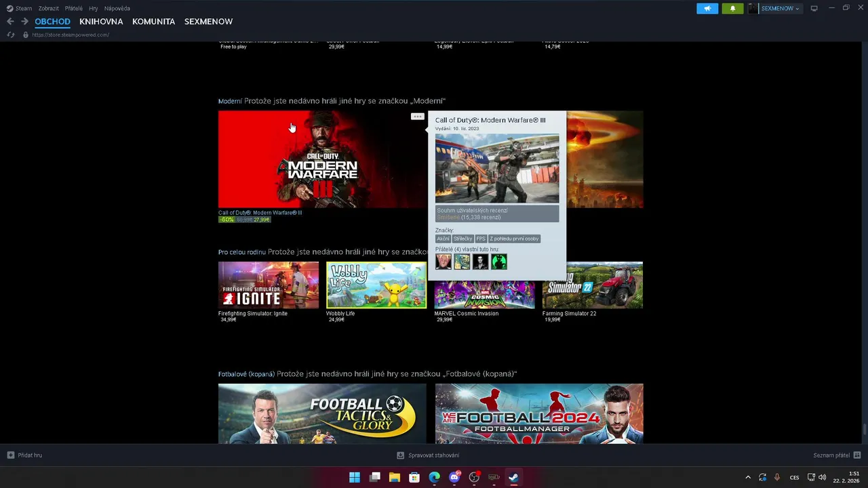Image resolution: width=868 pixels, height=488 pixels.
Task: Click the user reviews summary box
Action: tap(497, 213)
